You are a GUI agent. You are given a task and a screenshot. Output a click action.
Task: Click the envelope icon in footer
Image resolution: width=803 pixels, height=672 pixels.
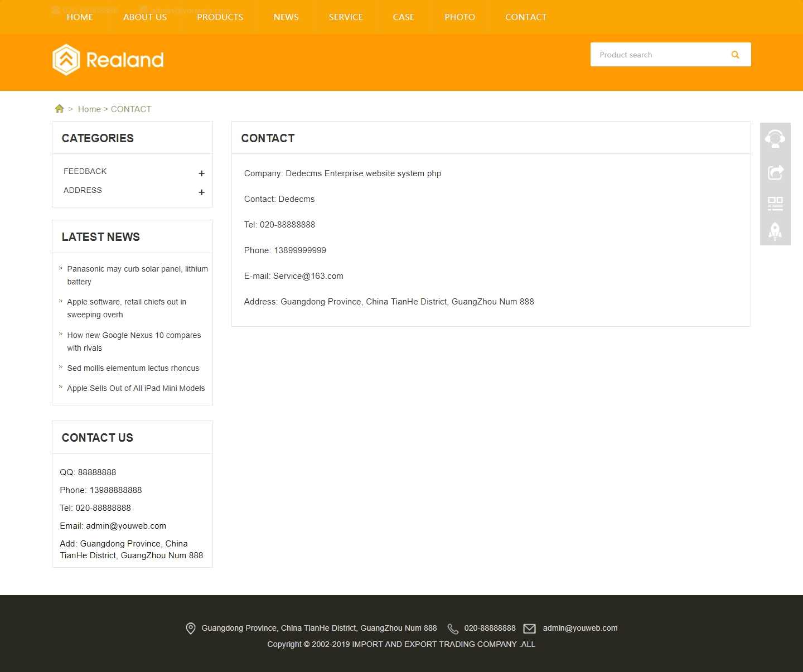pyautogui.click(x=529, y=629)
